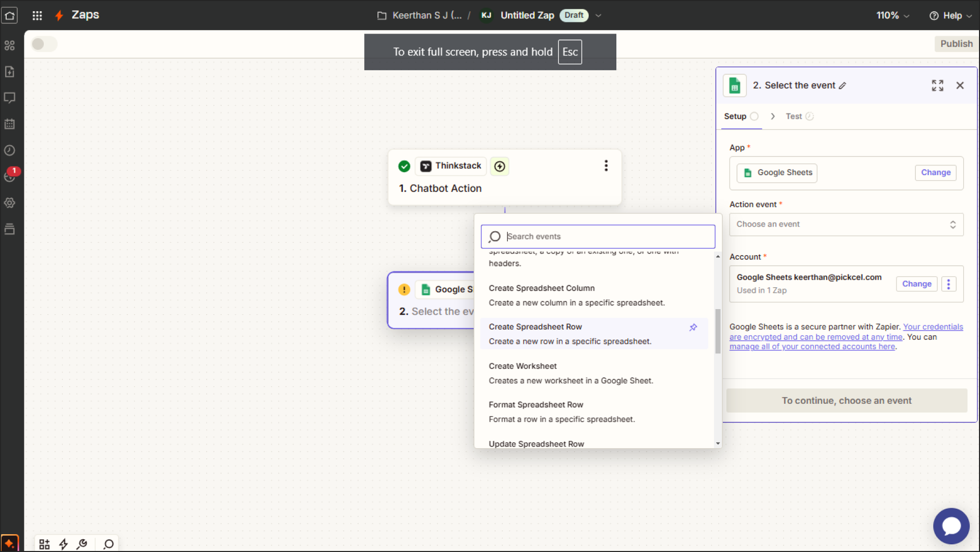This screenshot has height=552, width=980.
Task: Click the Untitled Zap title
Action: tap(527, 16)
